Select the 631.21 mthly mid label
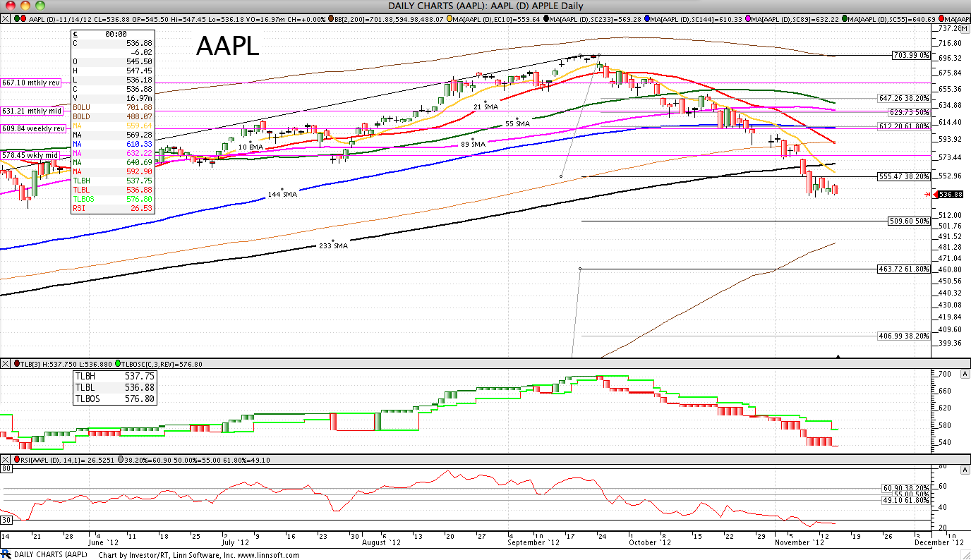 [31, 111]
